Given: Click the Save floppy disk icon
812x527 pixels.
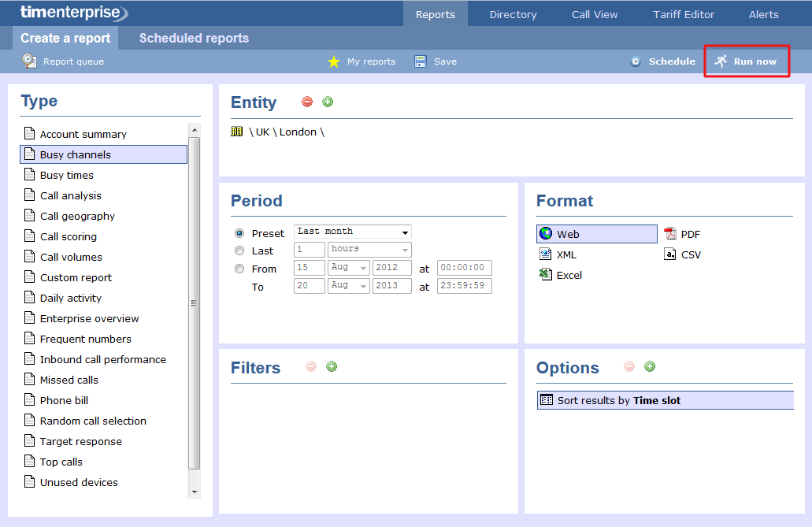Looking at the screenshot, I should pos(421,61).
